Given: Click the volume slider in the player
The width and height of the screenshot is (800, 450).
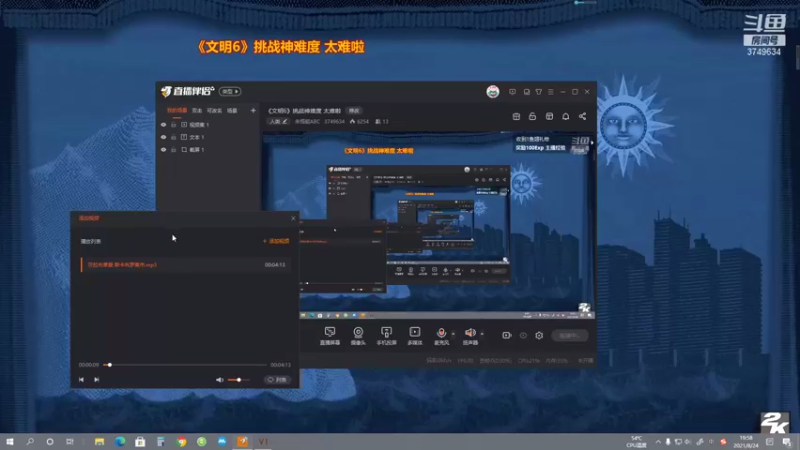Looking at the screenshot, I should pyautogui.click(x=239, y=380).
